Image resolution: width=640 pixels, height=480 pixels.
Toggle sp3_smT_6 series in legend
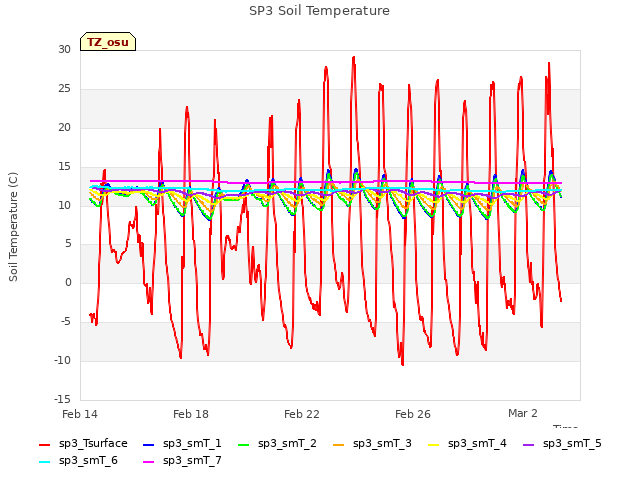pyautogui.click(x=78, y=460)
